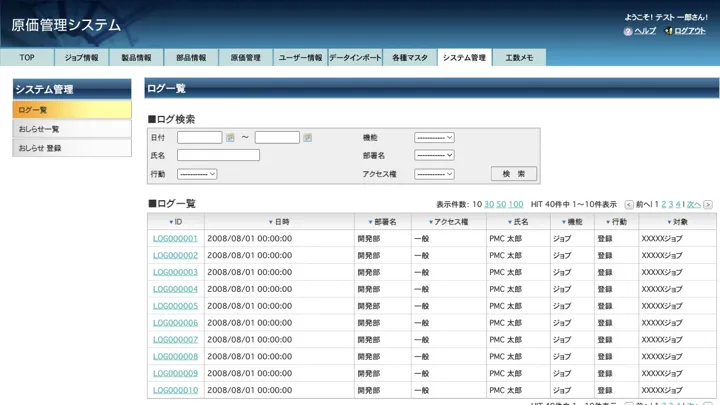
Task: Go to page 4 of results
Action: [678, 204]
